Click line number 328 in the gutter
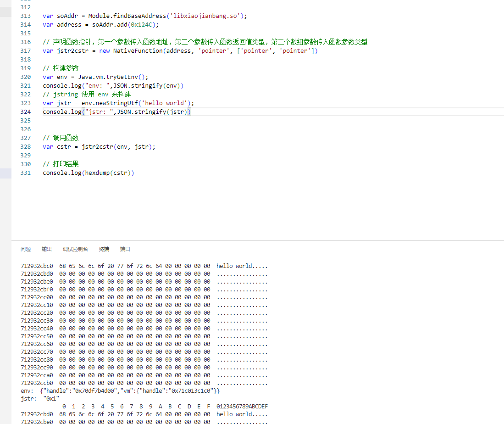The width and height of the screenshot is (504, 424). (26, 147)
